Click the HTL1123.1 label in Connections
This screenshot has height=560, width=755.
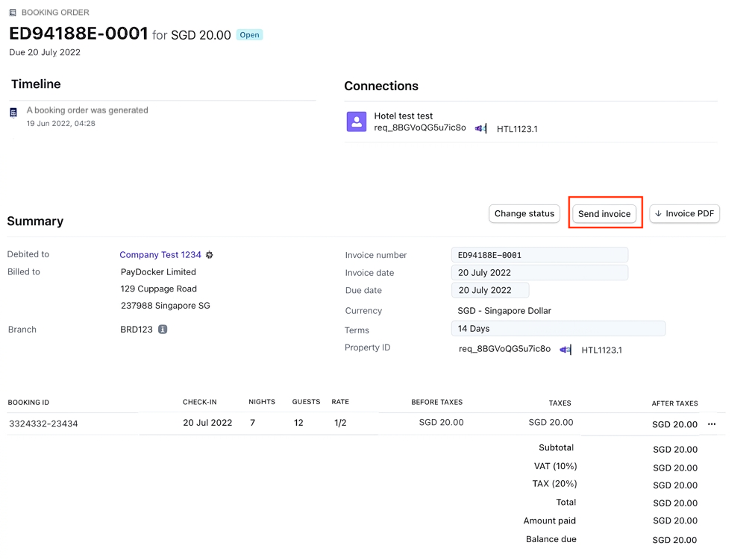click(x=517, y=129)
